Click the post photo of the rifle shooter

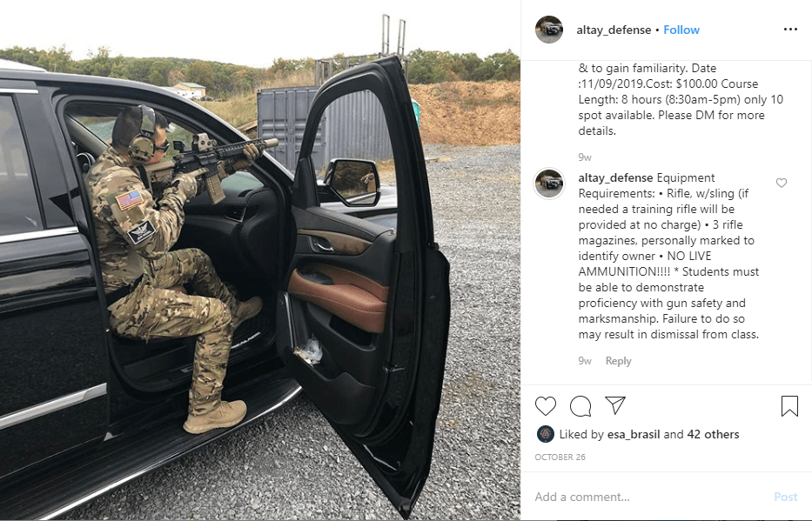coord(260,260)
